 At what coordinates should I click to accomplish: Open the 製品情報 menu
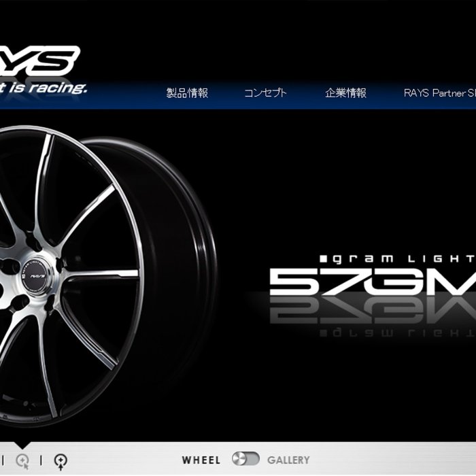click(x=187, y=93)
